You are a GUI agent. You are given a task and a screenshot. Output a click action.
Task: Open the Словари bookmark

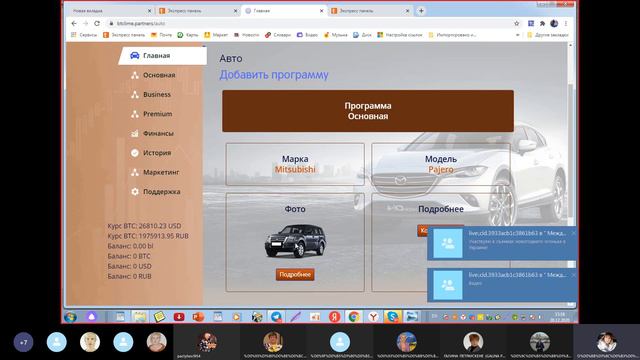(x=278, y=35)
